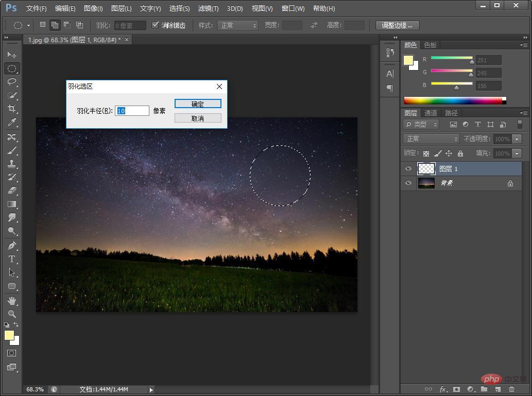This screenshot has width=532, height=396.
Task: Click the 调整边缘 button
Action: (x=397, y=25)
